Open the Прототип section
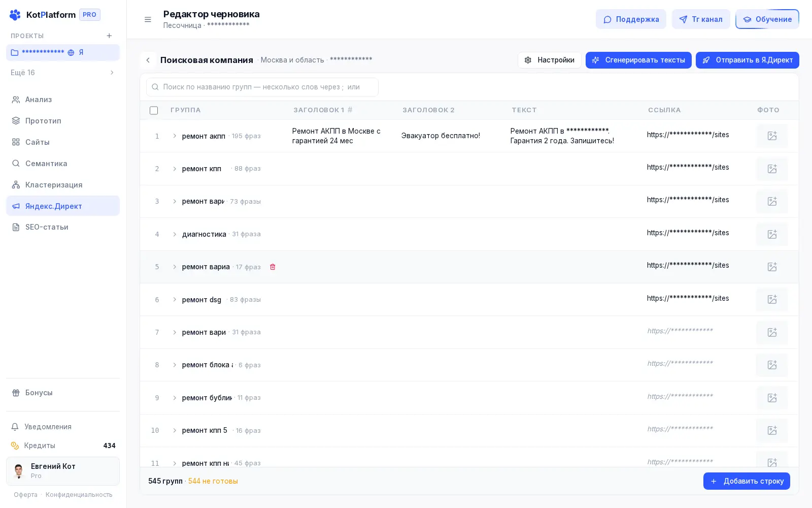The height and width of the screenshot is (508, 812). [x=63, y=121]
